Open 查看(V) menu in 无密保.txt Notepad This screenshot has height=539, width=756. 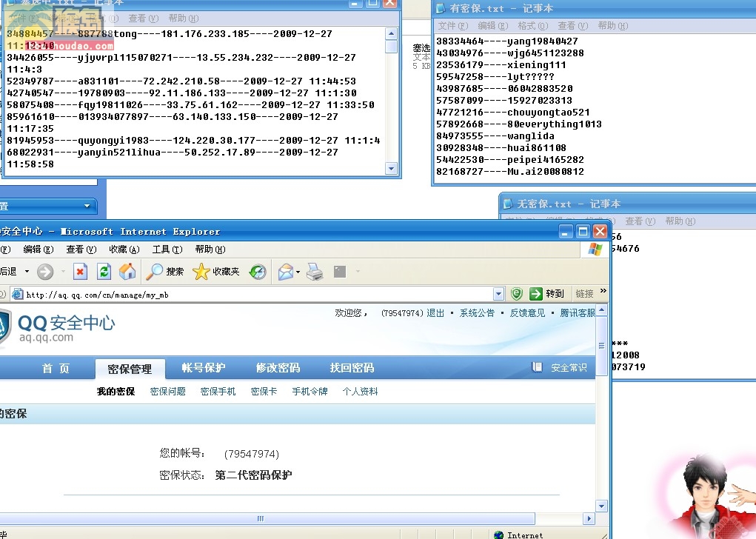pos(640,221)
